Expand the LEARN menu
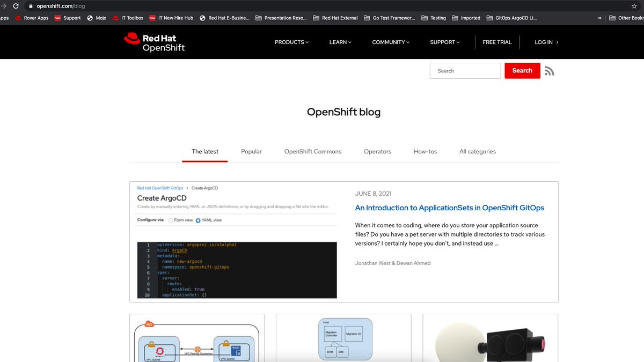Image resolution: width=644 pixels, height=362 pixels. (340, 42)
